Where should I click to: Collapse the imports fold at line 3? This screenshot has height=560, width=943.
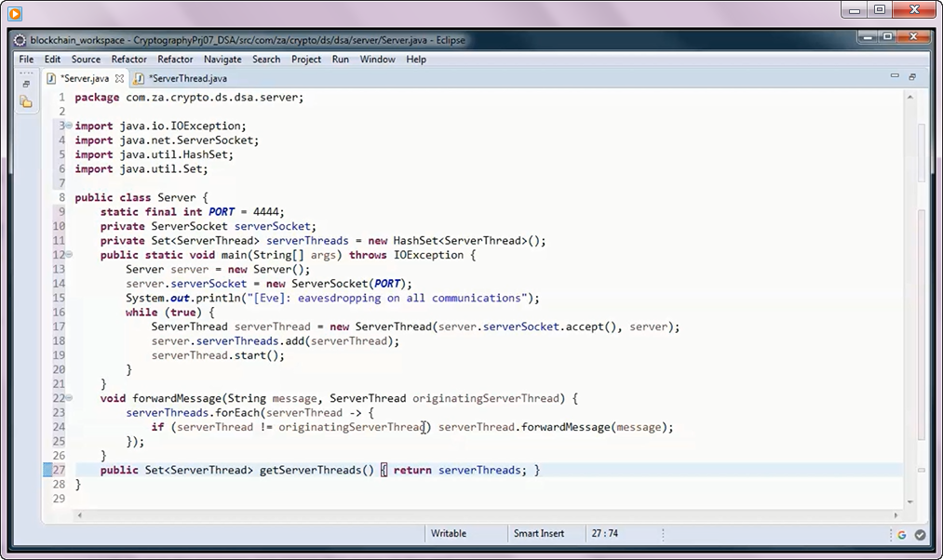(69, 126)
